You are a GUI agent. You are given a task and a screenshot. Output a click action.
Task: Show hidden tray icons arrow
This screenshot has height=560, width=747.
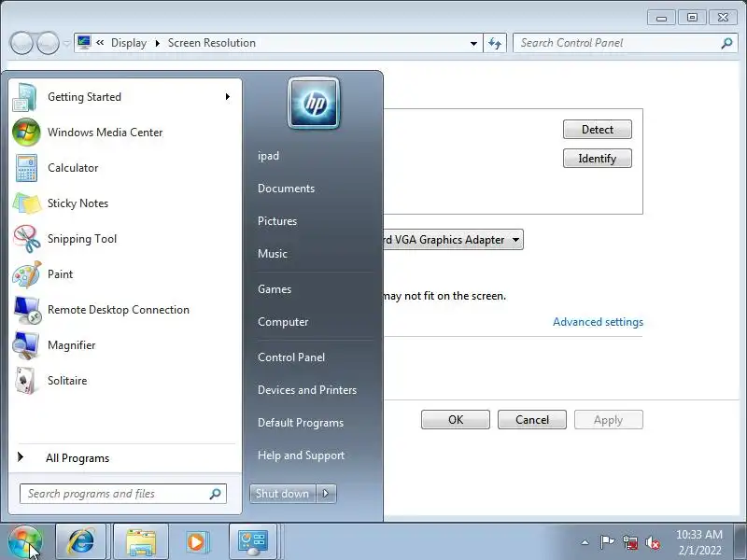point(585,542)
